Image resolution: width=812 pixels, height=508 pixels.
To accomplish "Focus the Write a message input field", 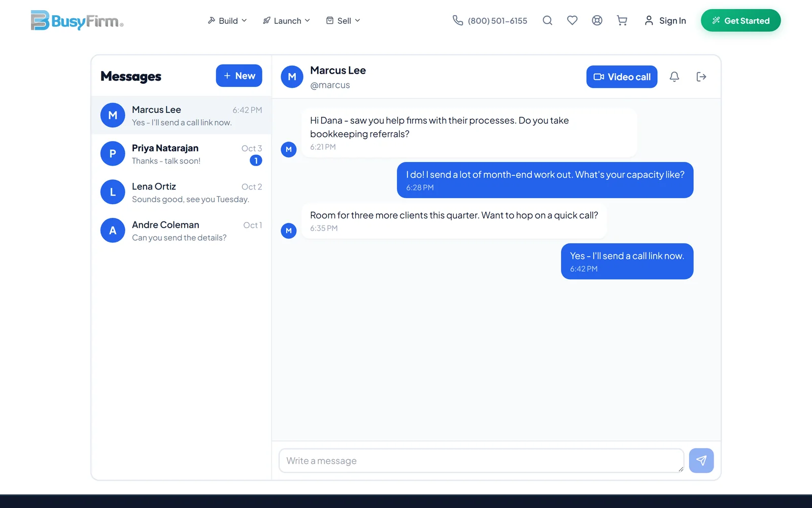I will 481,461.
